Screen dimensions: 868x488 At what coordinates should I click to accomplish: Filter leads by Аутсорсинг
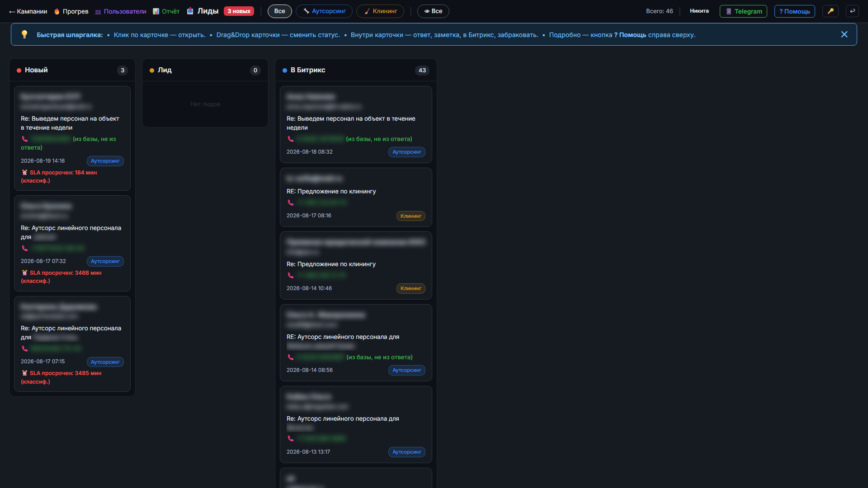tap(324, 11)
